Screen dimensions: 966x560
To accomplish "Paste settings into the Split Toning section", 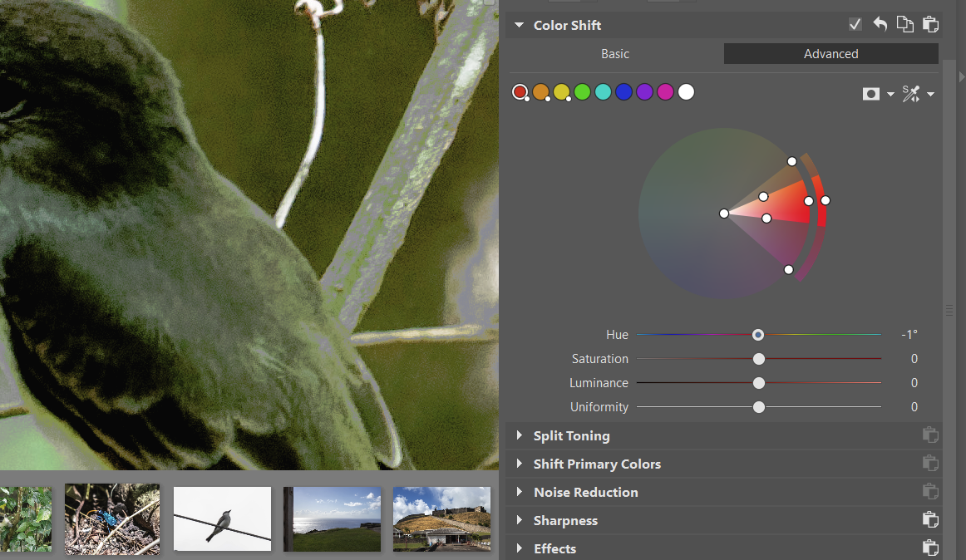I will pyautogui.click(x=930, y=435).
